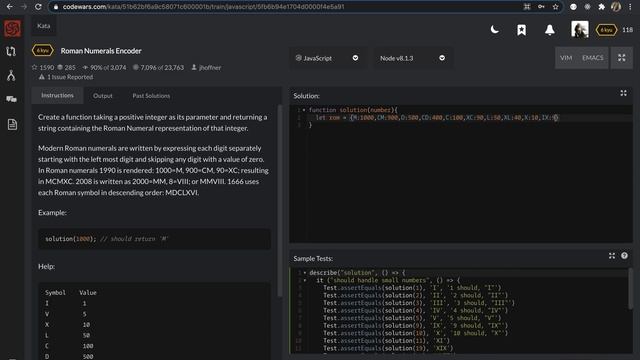Screen dimensions: 640x360
Task: Open the browser extensions puzzle icon
Action: click(x=601, y=7)
